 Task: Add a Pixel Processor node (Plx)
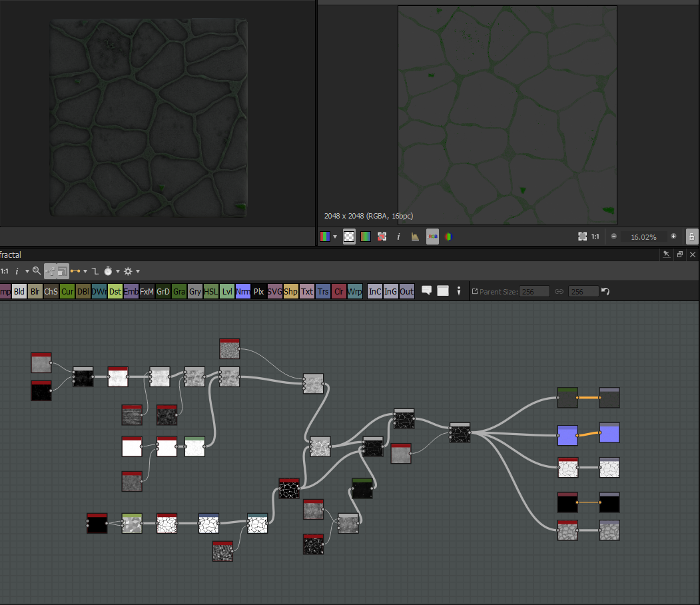coord(259,292)
